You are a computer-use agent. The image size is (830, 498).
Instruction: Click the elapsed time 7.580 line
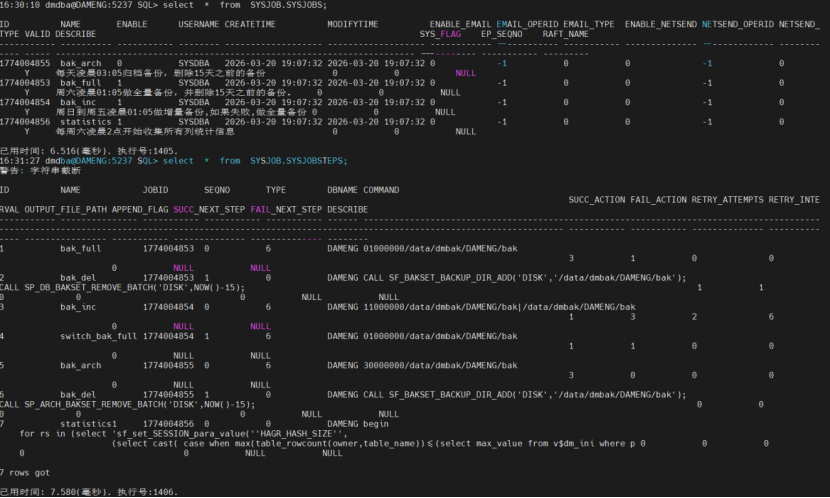point(89,492)
